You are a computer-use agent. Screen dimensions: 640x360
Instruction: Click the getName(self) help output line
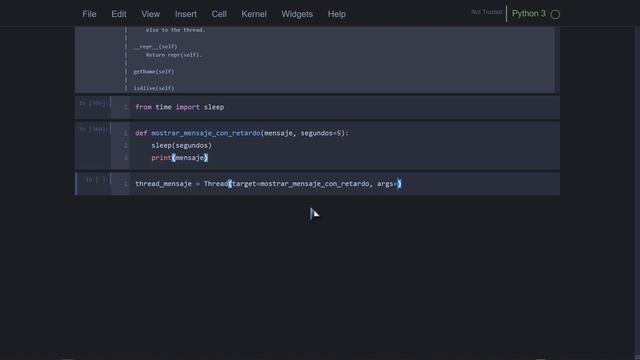(x=154, y=71)
